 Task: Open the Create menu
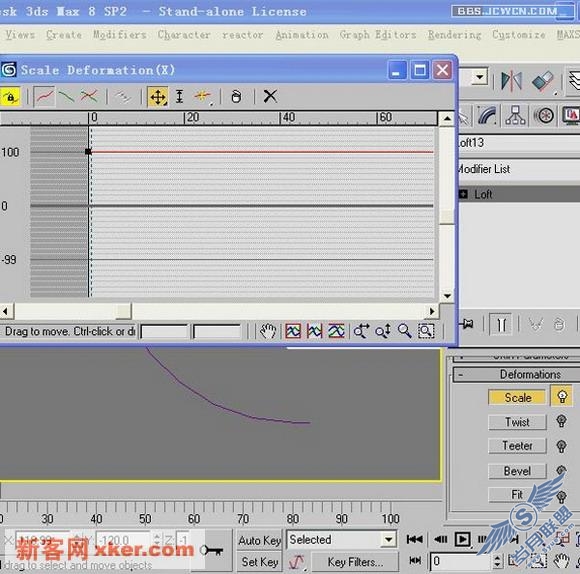click(x=64, y=35)
